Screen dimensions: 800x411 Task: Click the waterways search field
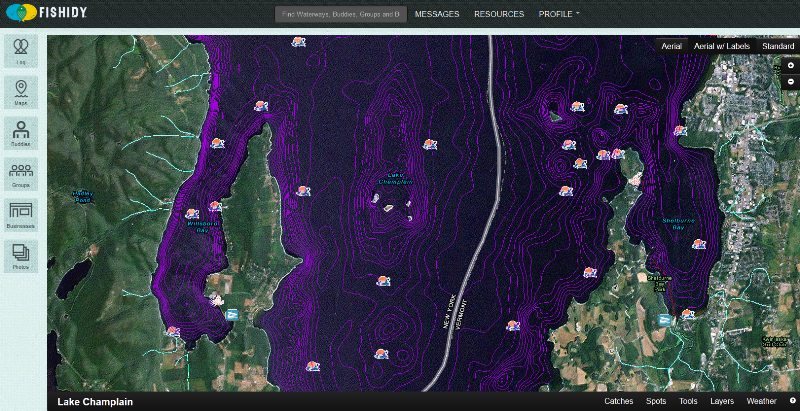[340, 14]
